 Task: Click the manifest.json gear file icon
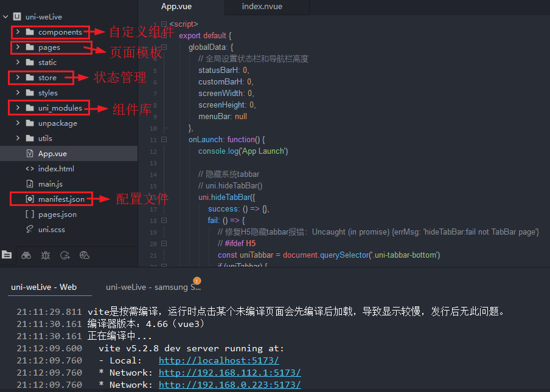(x=30, y=199)
